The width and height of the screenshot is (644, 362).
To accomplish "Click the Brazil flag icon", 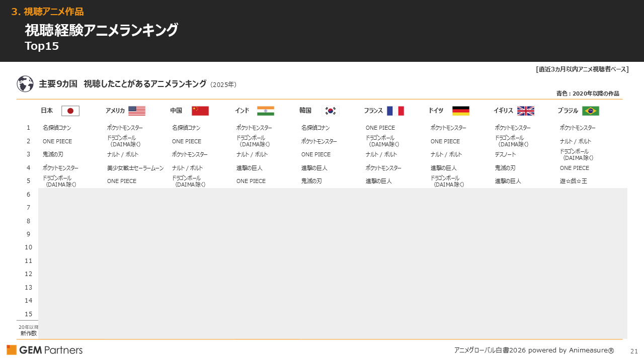I will click(x=590, y=111).
